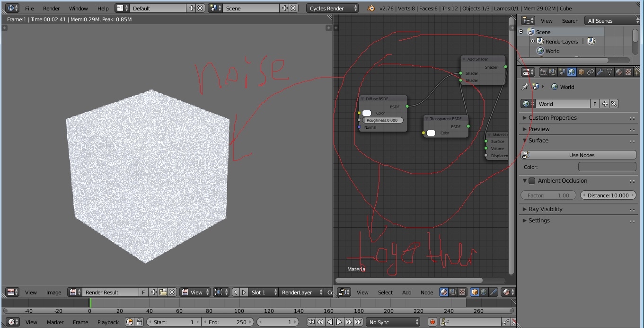This screenshot has width=644, height=328.
Task: Open the Material data properties tab
Action: pos(619,72)
